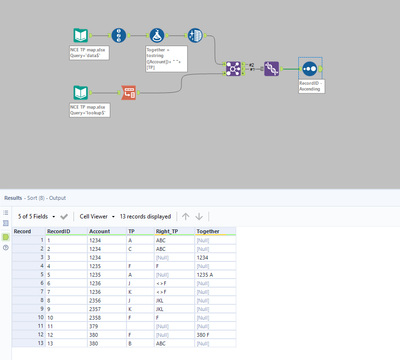400x360 pixels.
Task: Select the Input Data tool for lookup$ query
Action: pyautogui.click(x=81, y=93)
